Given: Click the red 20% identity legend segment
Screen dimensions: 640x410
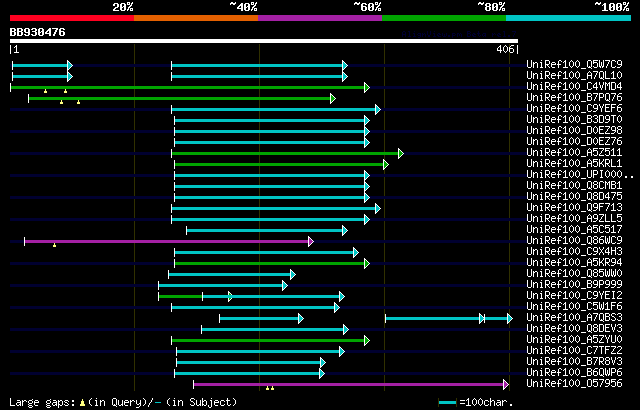Looking at the screenshot, I should coord(72,18).
